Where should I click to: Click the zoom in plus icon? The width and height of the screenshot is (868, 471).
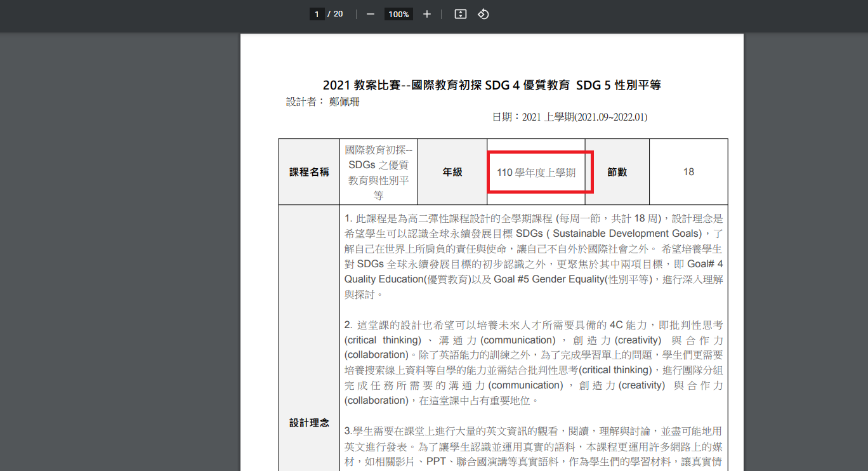[x=427, y=14]
